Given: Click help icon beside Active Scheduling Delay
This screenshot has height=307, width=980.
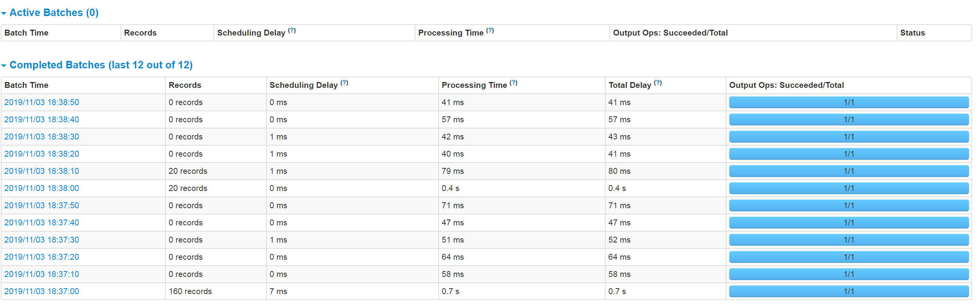Looking at the screenshot, I should pos(292,30).
